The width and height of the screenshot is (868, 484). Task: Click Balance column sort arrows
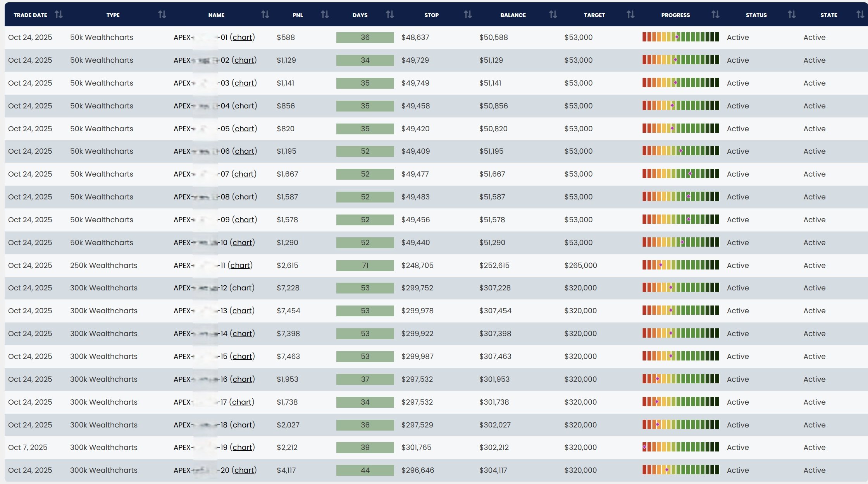pos(553,15)
